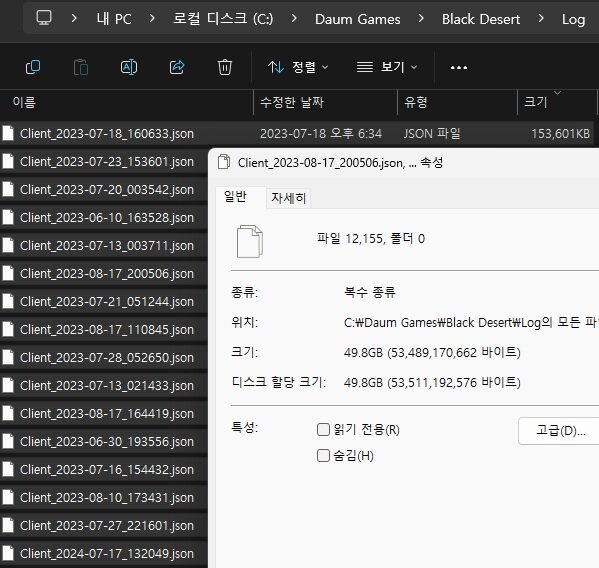Click the Delete trash can icon
This screenshot has height=568, width=599.
point(225,67)
